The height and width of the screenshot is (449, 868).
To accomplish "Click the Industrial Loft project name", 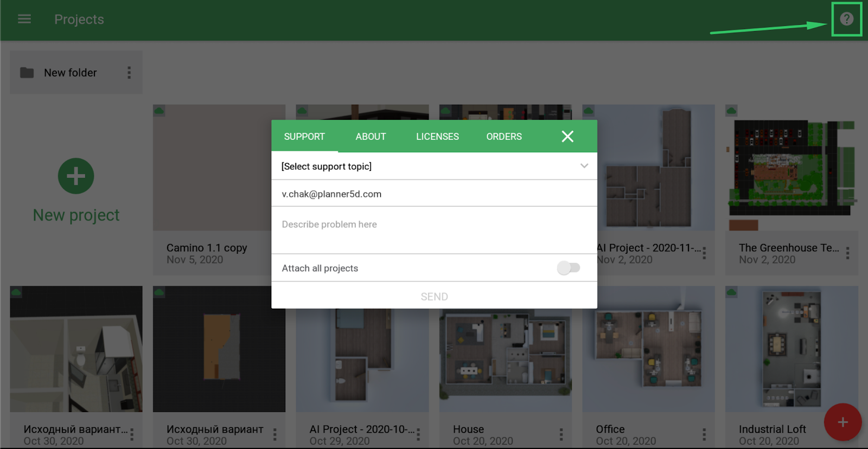I will (x=772, y=429).
